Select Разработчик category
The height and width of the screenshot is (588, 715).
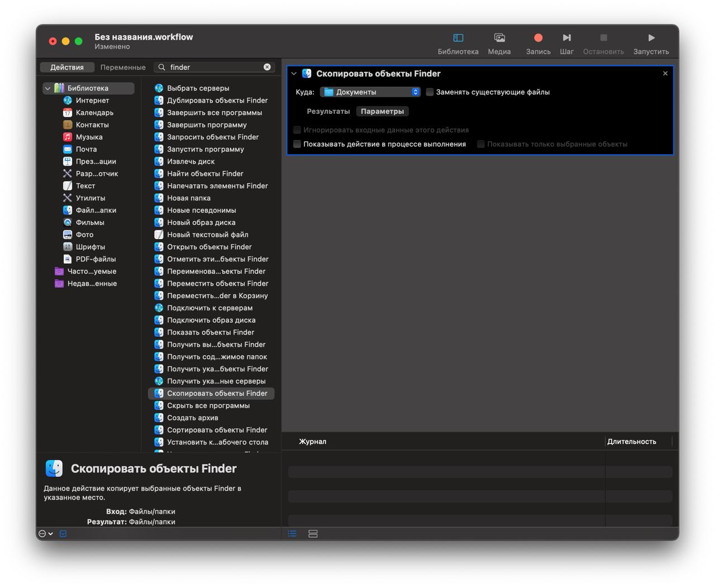click(x=97, y=174)
